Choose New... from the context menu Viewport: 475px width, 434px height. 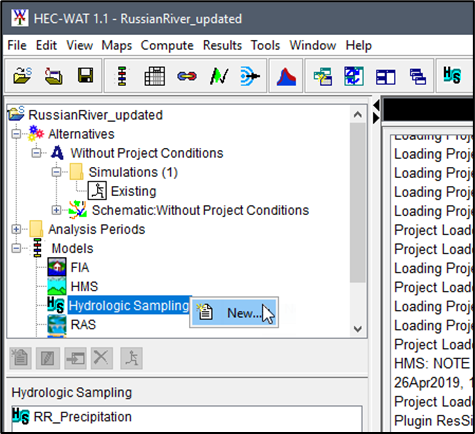click(234, 313)
